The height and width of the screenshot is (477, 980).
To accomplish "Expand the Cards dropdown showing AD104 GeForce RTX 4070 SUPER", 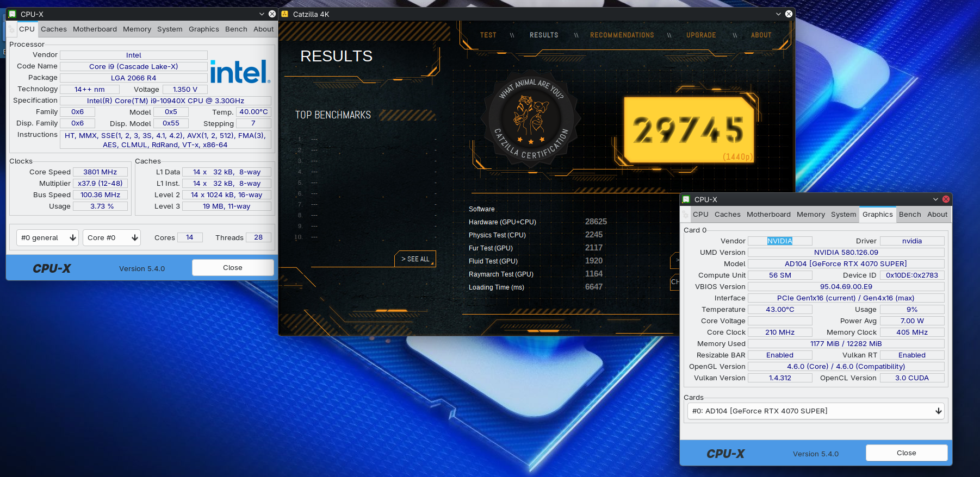I will (816, 411).
